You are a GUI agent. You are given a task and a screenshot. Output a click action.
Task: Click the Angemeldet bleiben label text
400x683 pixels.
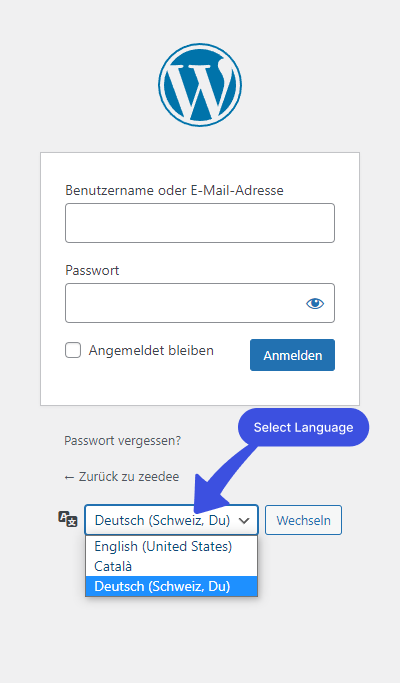click(151, 351)
